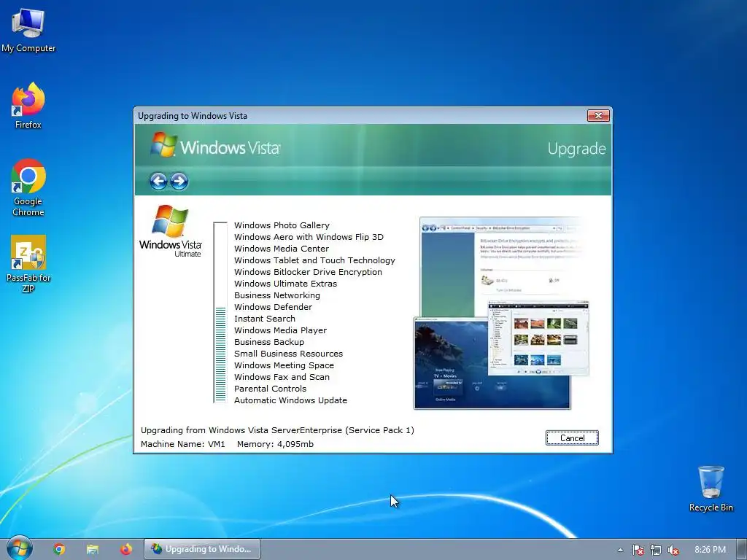This screenshot has width=747, height=560.
Task: Click the Show desktop strip after the clock
Action: [x=742, y=549]
